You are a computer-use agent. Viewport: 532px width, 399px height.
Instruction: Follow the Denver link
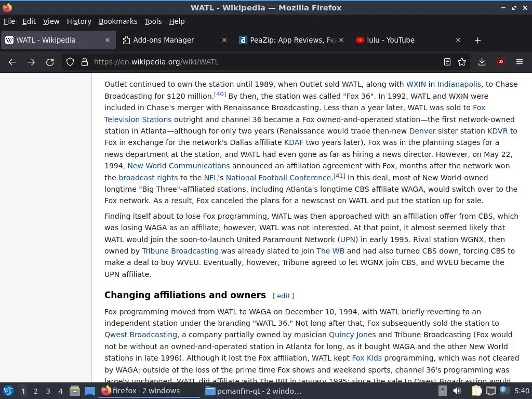[x=422, y=131]
